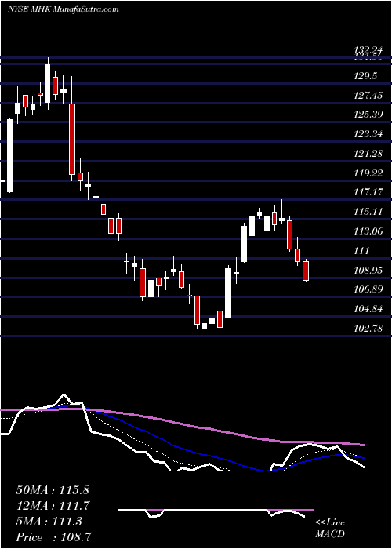Click the <<Live MACD label

tap(330, 529)
